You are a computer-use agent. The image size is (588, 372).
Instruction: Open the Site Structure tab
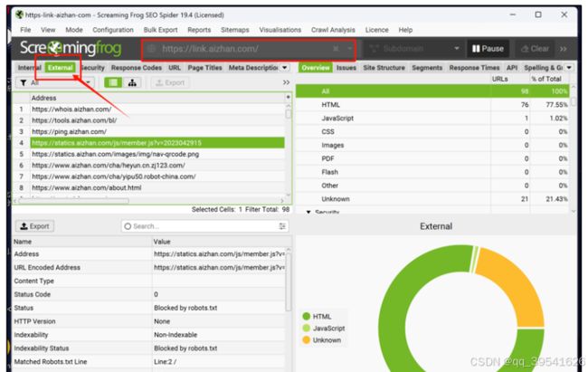(384, 68)
